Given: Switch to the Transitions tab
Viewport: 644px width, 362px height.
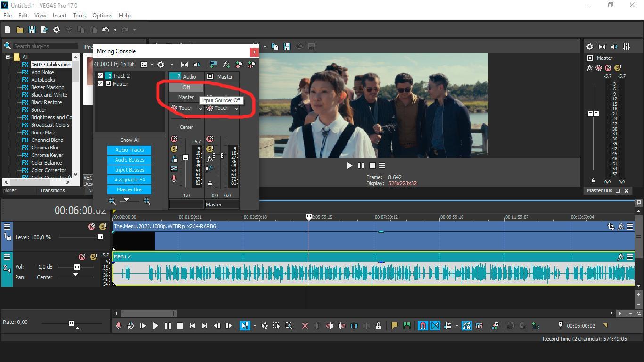Looking at the screenshot, I should click(52, 190).
